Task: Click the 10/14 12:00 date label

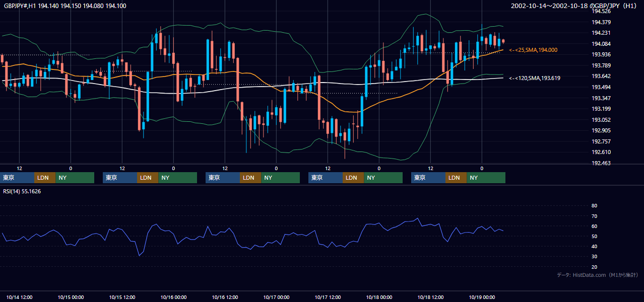Action: [19, 297]
